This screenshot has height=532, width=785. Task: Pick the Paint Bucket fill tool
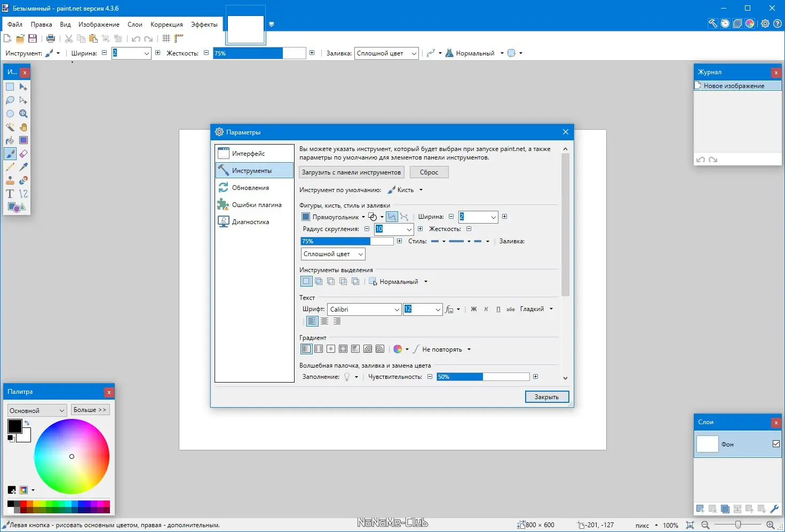(x=10, y=140)
